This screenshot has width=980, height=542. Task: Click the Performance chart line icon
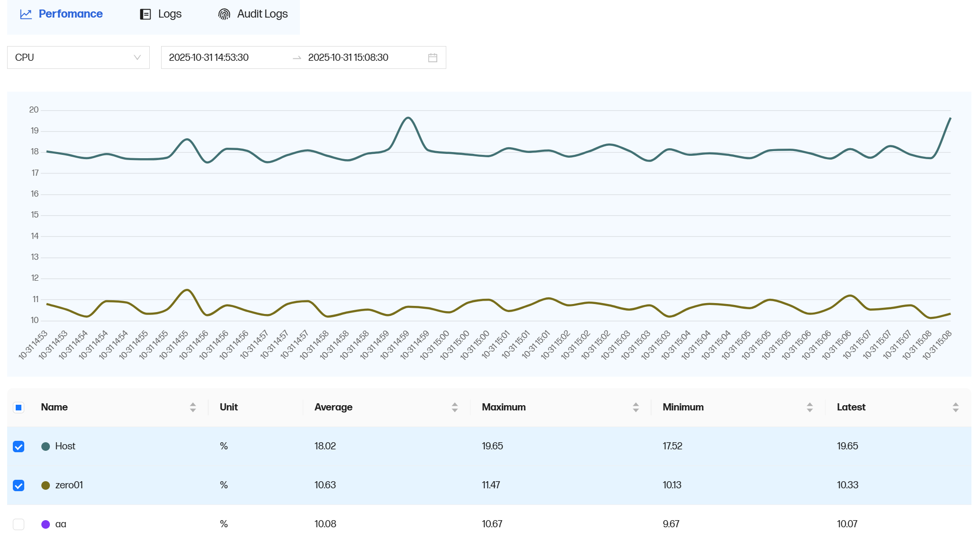point(26,14)
